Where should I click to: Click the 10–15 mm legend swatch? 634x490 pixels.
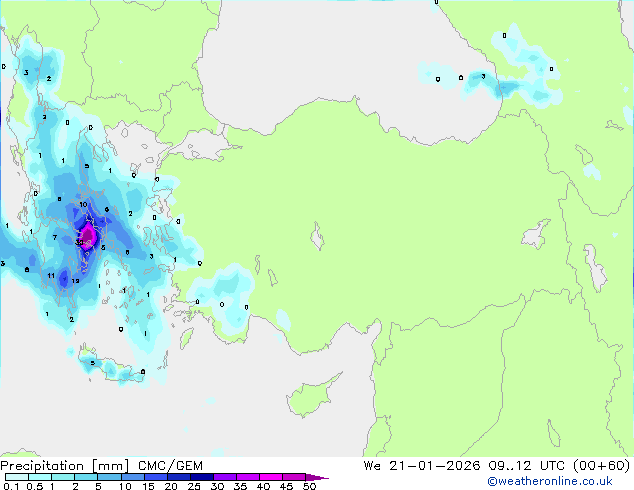pyautogui.click(x=132, y=477)
